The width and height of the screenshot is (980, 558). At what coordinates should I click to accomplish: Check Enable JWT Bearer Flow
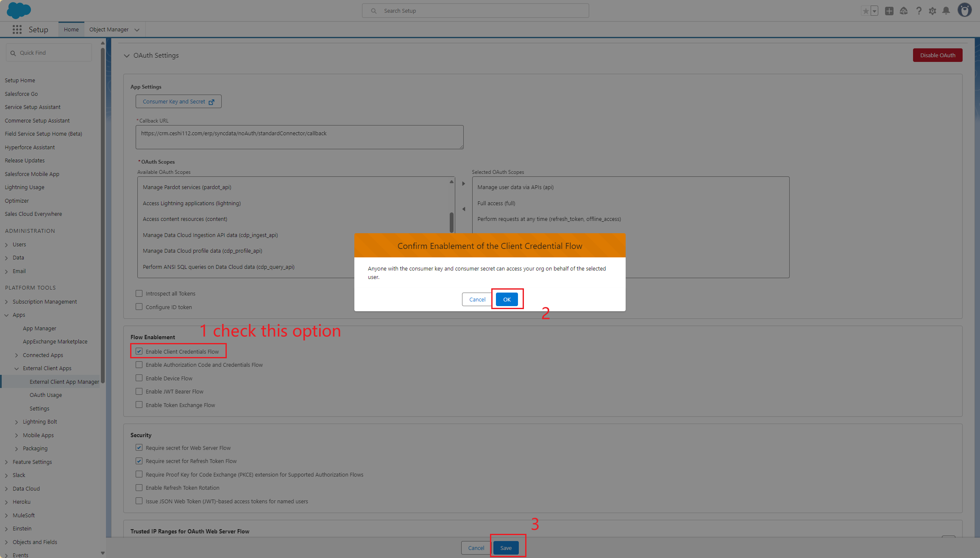(139, 391)
